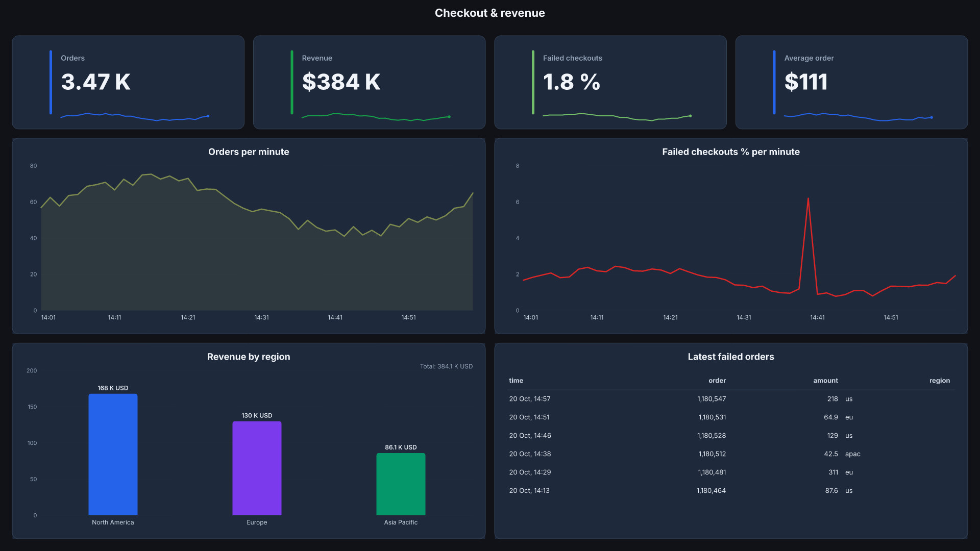980x551 pixels.
Task: Sort table by the region column header
Action: (940, 381)
